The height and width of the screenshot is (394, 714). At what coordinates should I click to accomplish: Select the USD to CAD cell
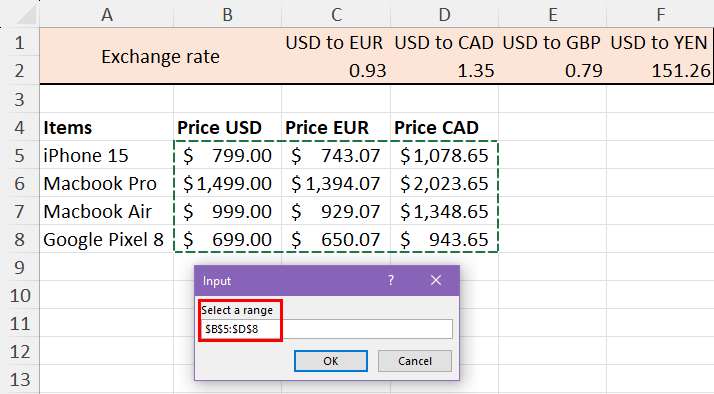click(444, 42)
